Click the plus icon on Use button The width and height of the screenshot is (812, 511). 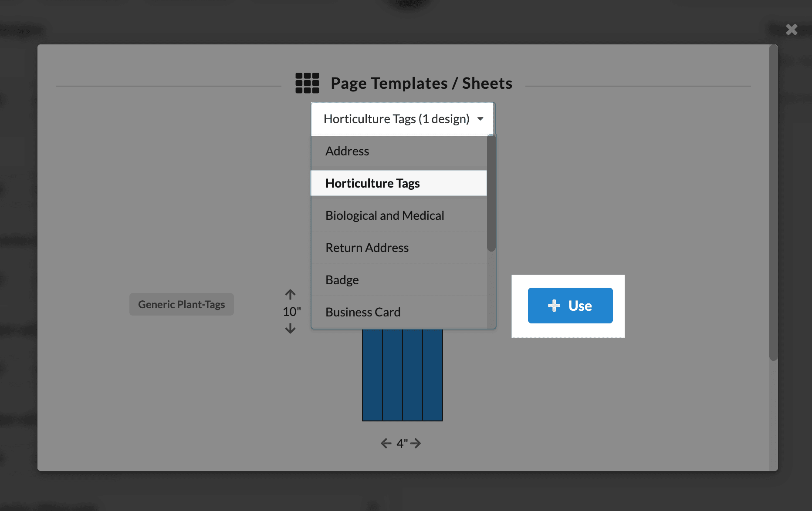(x=554, y=306)
